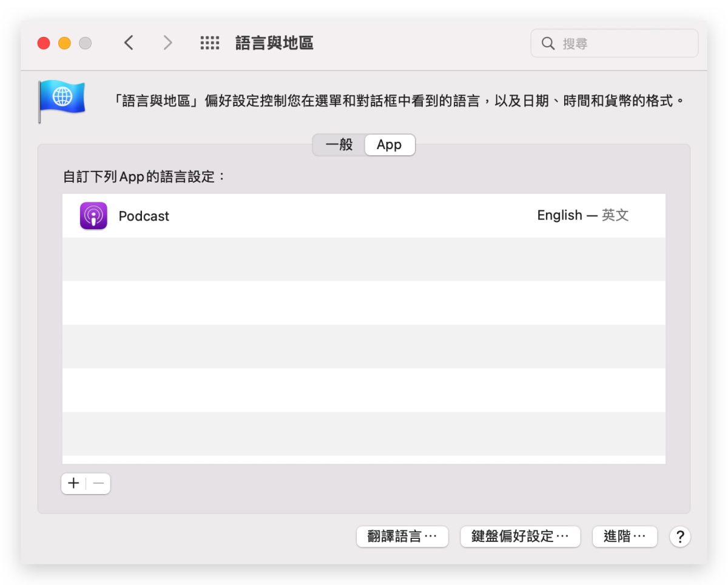The image size is (728, 585).
Task: Click the magnifier icon in search field
Action: coord(548,44)
